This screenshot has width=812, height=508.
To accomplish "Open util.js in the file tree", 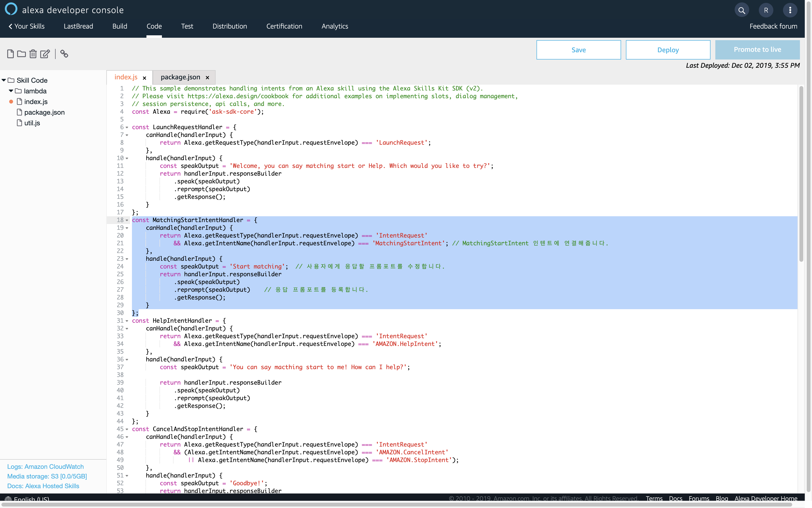I will [32, 123].
